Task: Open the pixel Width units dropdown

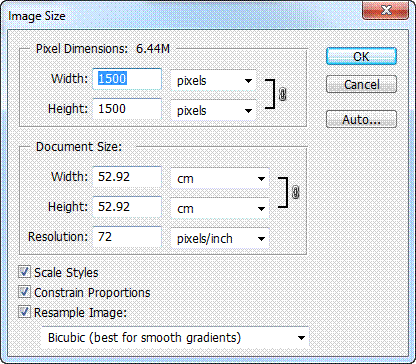Action: pyautogui.click(x=213, y=80)
